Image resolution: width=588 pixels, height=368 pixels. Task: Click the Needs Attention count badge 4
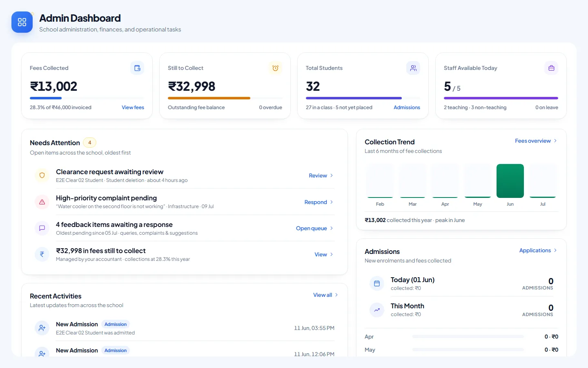[x=90, y=143]
